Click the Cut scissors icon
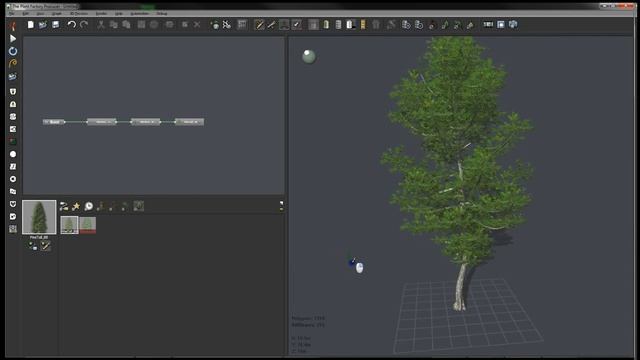 click(100, 25)
